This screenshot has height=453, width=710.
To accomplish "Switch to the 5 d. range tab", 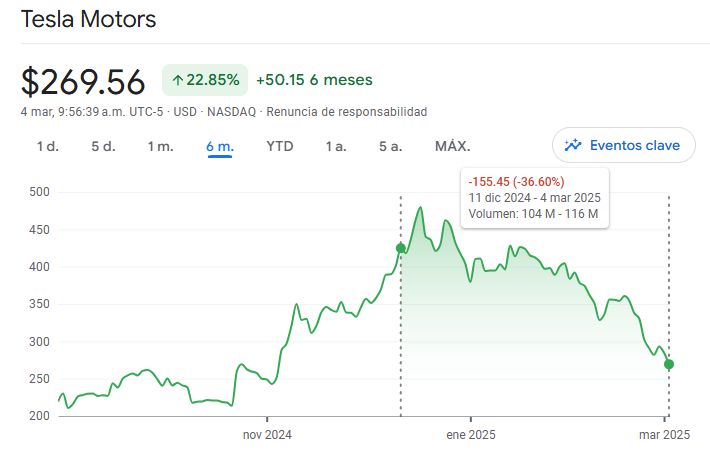I will 103,146.
